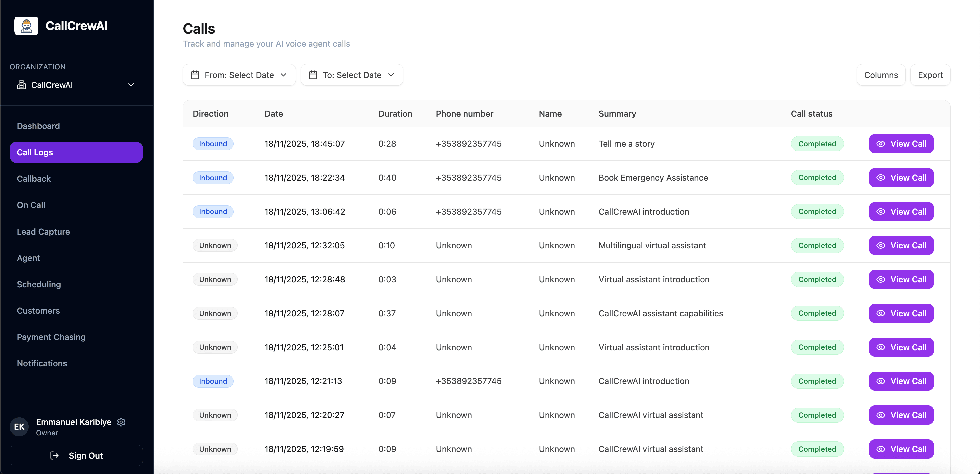This screenshot has width=980, height=474.
Task: Open the Columns selector
Action: [881, 75]
